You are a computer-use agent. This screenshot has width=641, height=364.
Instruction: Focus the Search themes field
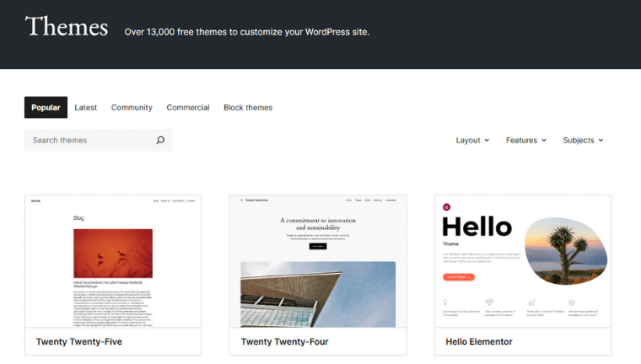coord(98,140)
